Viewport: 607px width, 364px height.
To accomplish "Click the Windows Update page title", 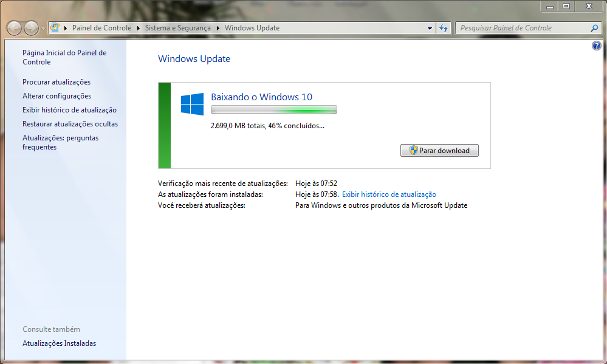I will click(x=194, y=59).
